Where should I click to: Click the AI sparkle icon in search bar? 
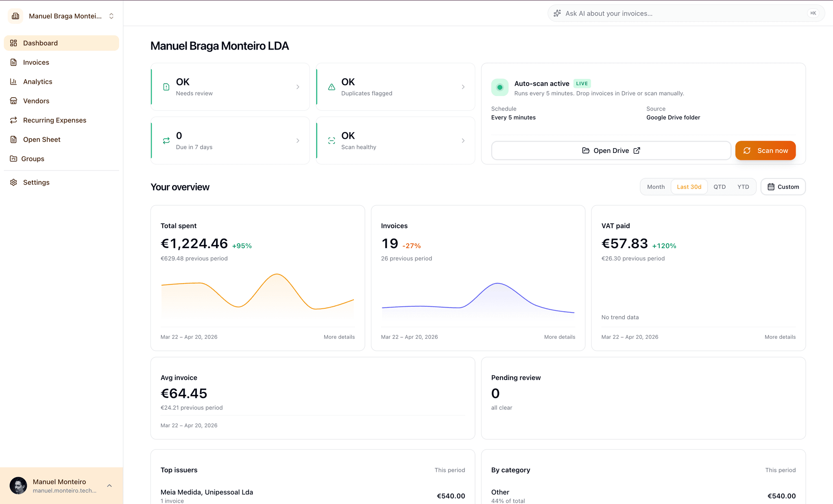[x=557, y=13]
